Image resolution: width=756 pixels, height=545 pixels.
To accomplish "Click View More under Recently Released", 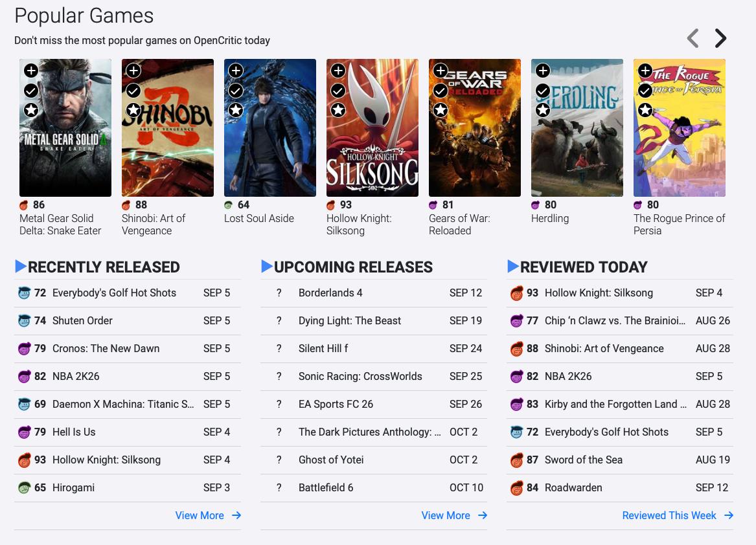I will [x=208, y=516].
